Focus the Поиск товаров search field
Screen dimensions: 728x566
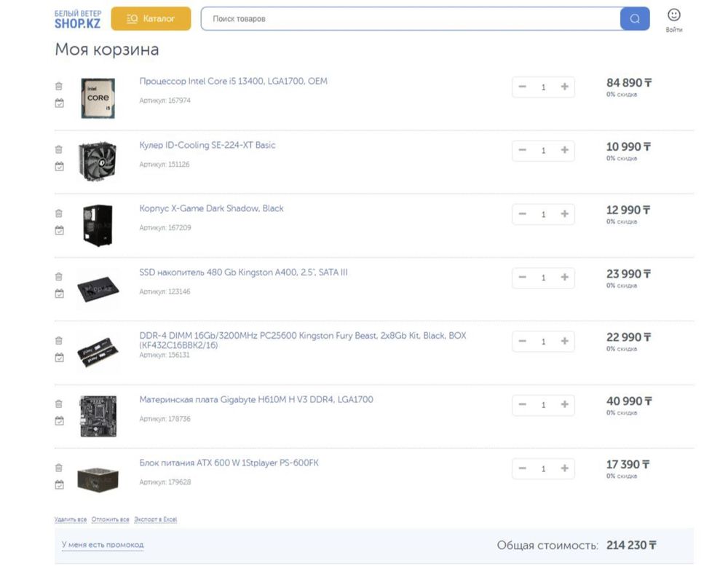411,19
